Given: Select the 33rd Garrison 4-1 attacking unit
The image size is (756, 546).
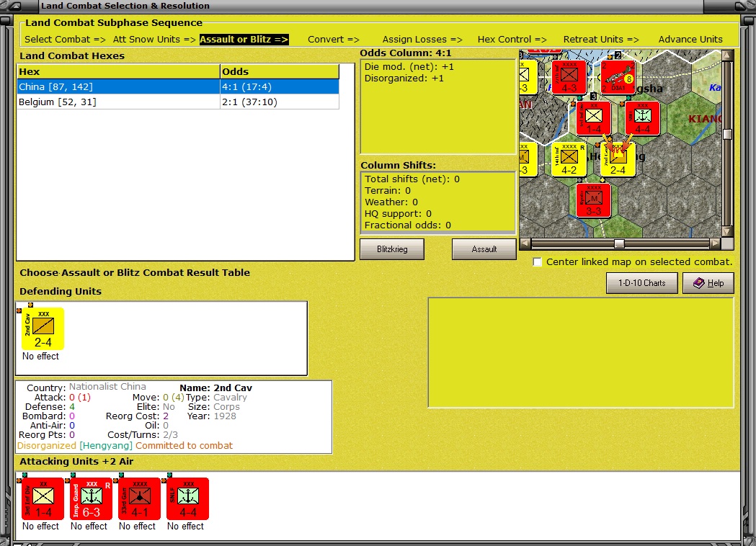Looking at the screenshot, I should tap(139, 498).
